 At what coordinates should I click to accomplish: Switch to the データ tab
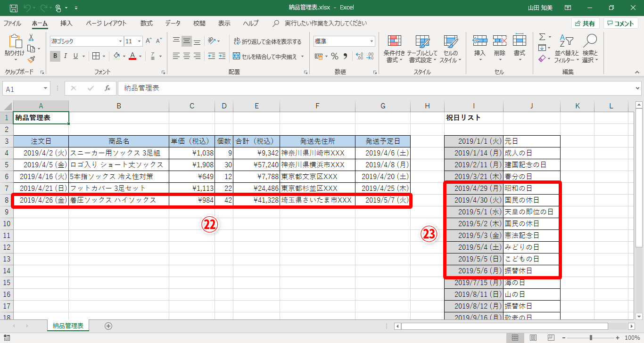pyautogui.click(x=173, y=23)
